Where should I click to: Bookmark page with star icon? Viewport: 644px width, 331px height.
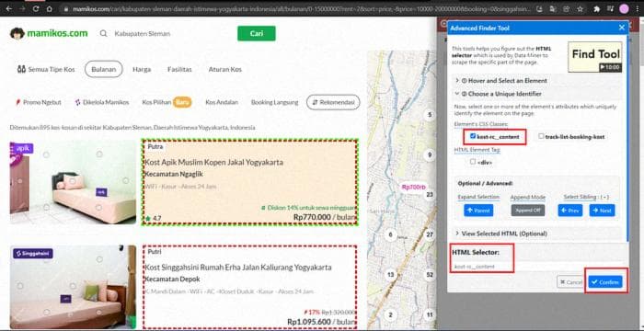580,8
